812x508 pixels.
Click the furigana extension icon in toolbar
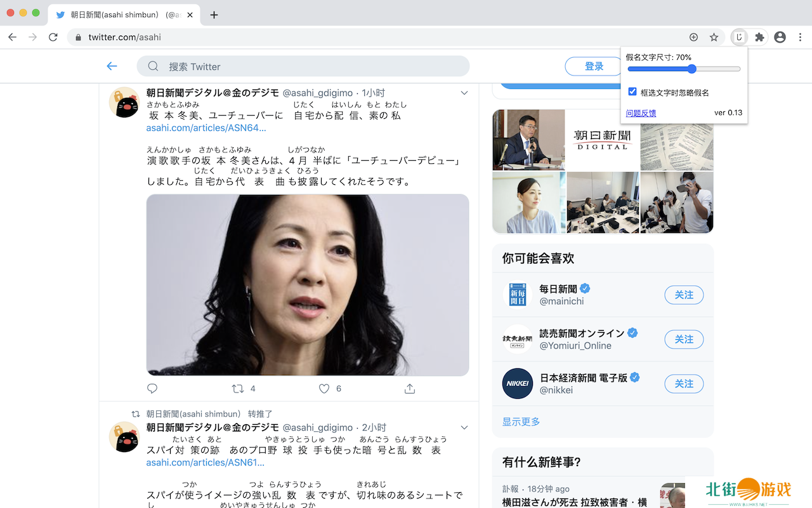pos(738,37)
